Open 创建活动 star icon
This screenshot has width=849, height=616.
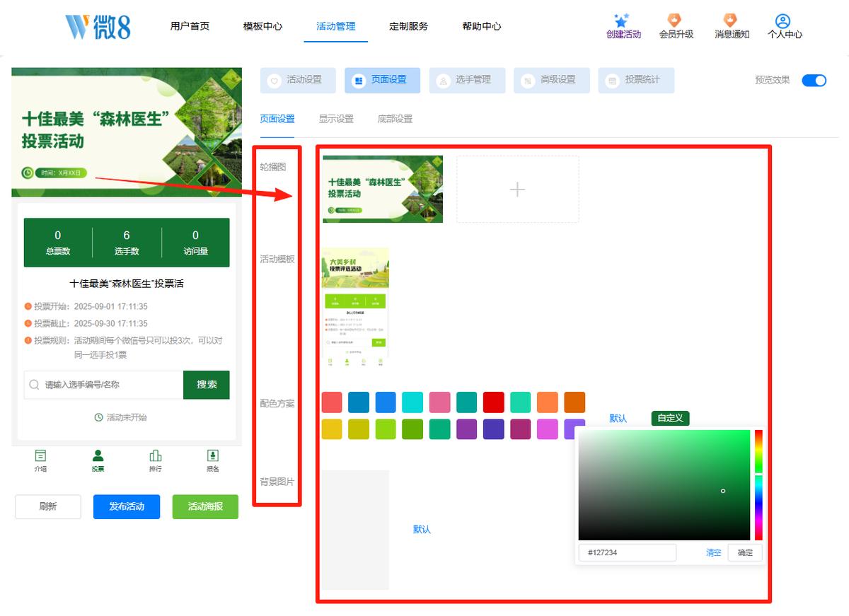click(x=623, y=21)
